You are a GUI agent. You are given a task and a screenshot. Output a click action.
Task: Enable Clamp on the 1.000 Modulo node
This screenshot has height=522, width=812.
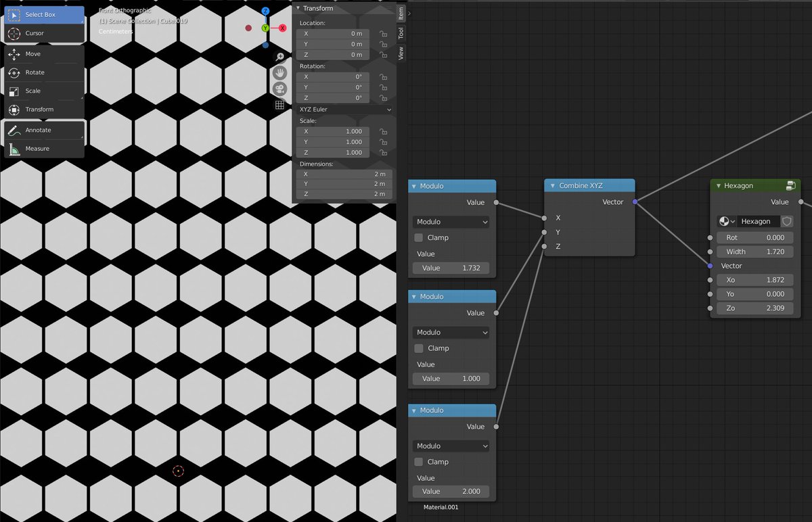click(x=418, y=348)
